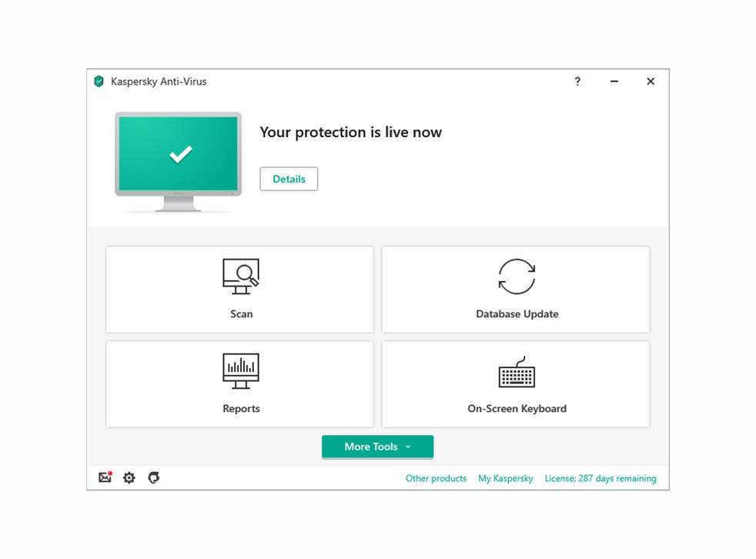This screenshot has width=756, height=559.
Task: Click the Details button
Action: [289, 179]
